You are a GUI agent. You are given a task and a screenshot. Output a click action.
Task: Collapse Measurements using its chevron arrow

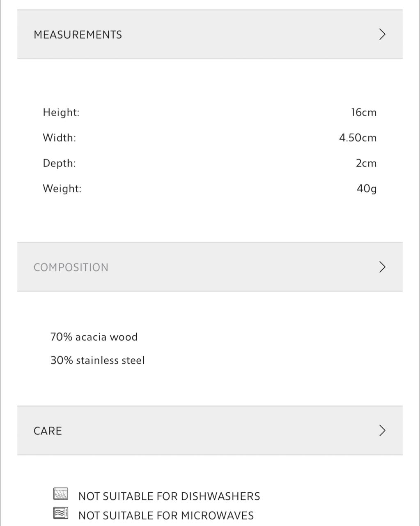pyautogui.click(x=382, y=35)
